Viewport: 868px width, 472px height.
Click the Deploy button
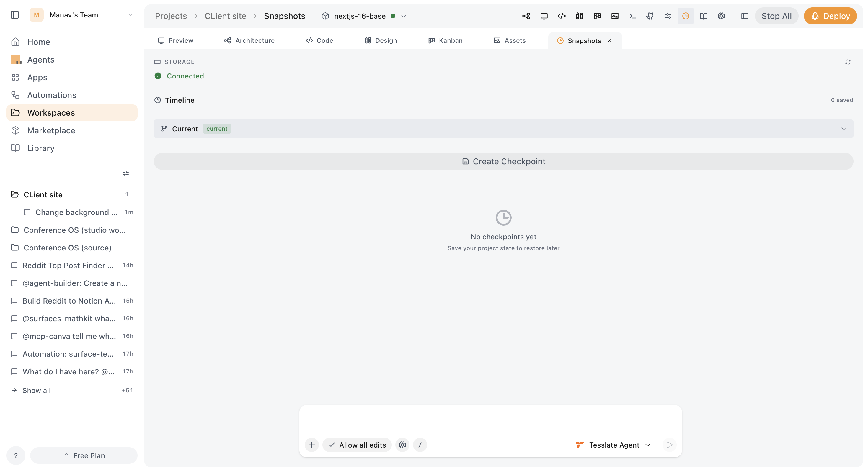click(830, 16)
